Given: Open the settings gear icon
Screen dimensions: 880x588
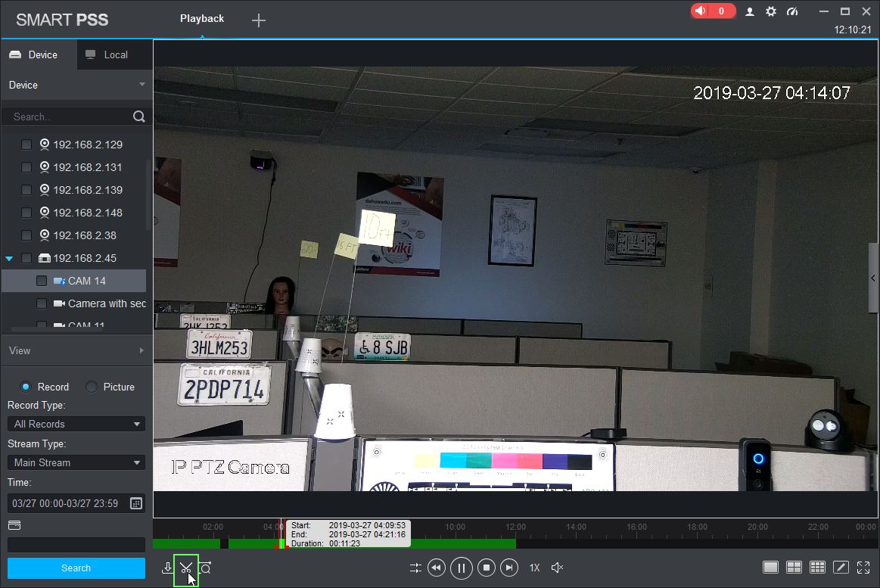Looking at the screenshot, I should 771,11.
